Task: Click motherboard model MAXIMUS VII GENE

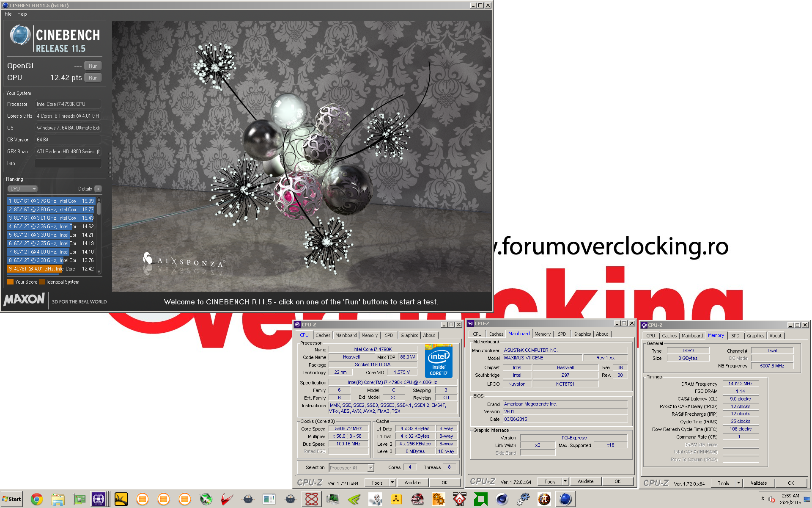Action: click(x=542, y=358)
